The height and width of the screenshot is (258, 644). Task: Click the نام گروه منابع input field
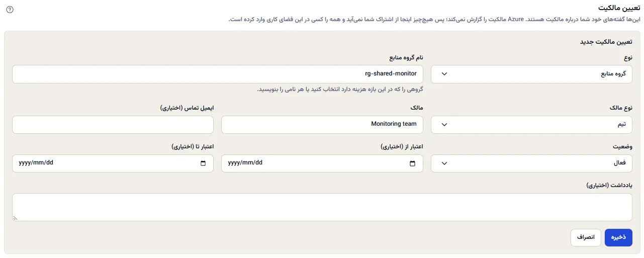[218, 74]
